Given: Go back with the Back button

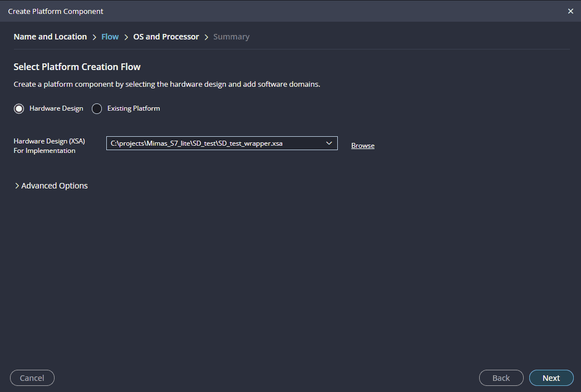Looking at the screenshot, I should (x=501, y=378).
